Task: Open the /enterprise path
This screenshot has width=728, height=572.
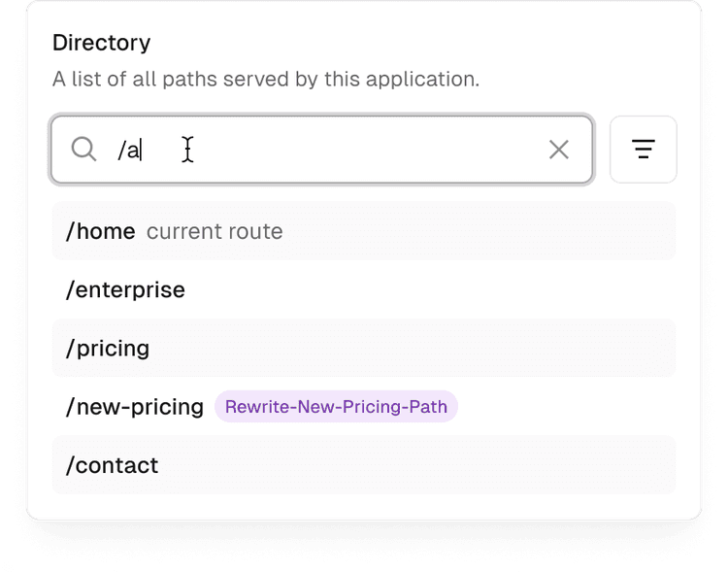Action: (x=125, y=289)
